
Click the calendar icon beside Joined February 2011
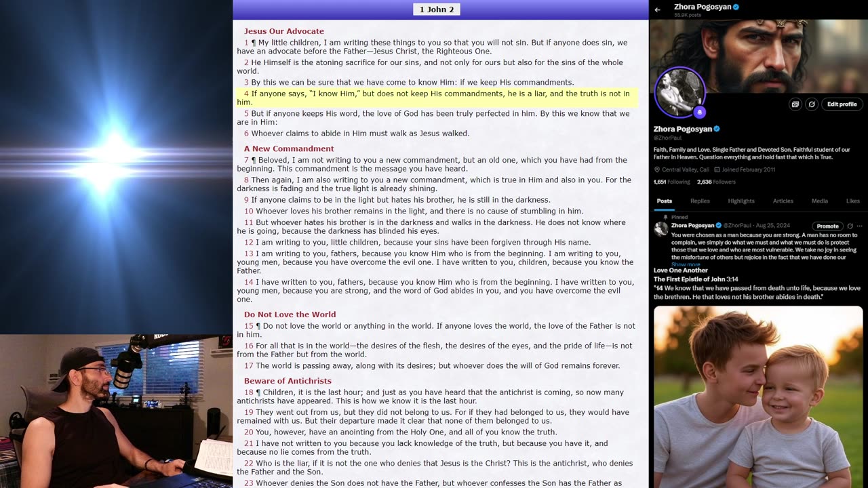pos(717,169)
